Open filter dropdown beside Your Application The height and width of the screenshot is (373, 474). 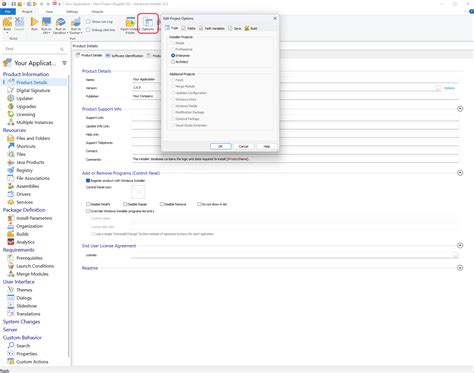pos(64,63)
